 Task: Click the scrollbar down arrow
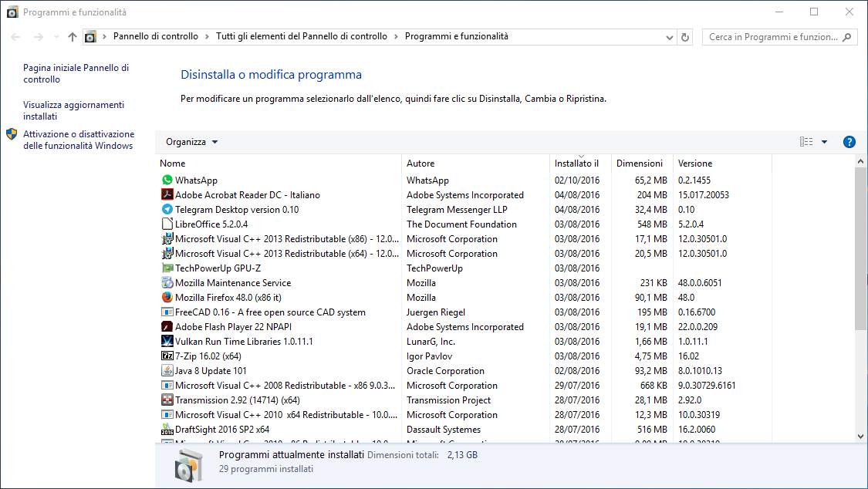[x=860, y=437]
